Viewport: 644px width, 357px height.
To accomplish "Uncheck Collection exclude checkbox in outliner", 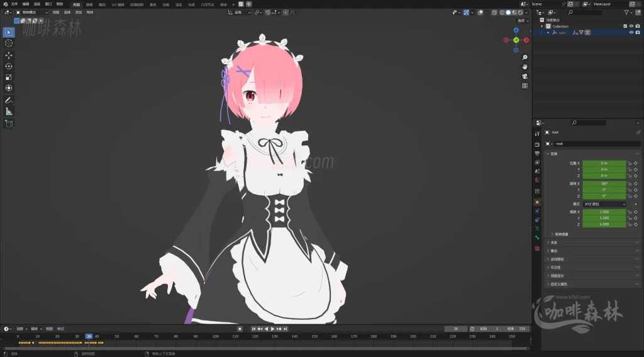I will click(625, 26).
